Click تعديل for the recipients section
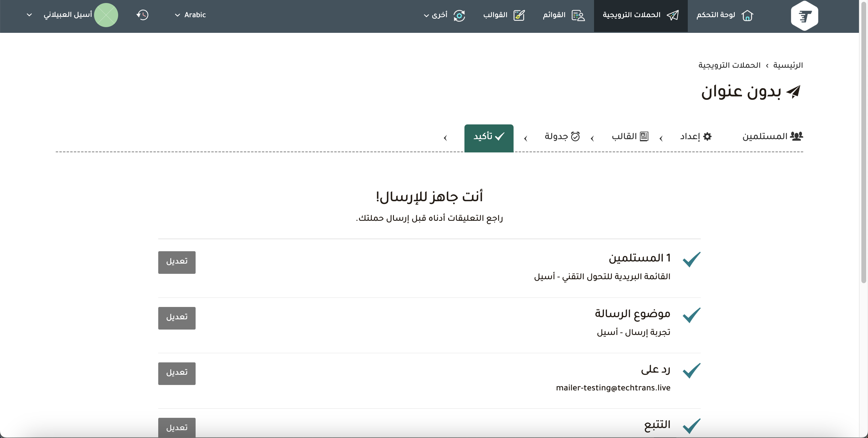The image size is (868, 438). tap(177, 262)
